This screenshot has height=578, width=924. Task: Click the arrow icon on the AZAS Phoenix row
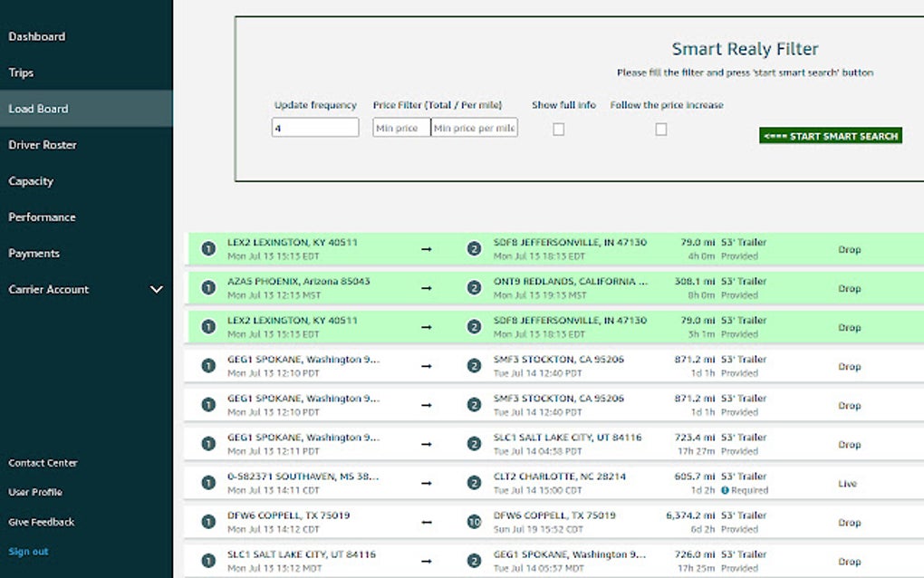coord(426,287)
